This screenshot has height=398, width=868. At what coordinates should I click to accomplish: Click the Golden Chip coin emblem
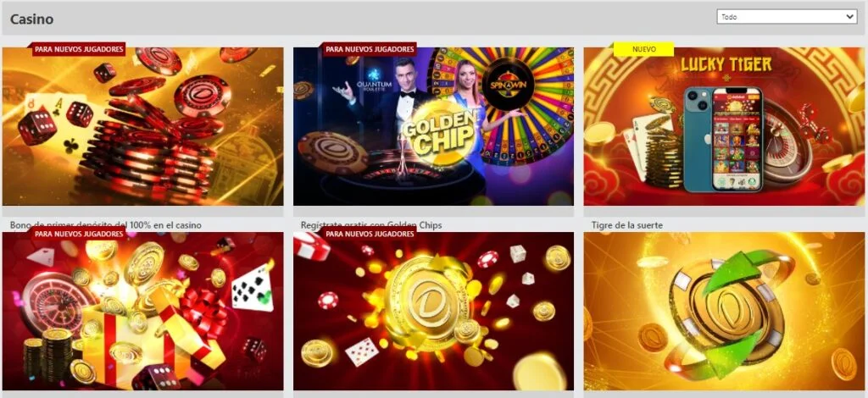pyautogui.click(x=437, y=131)
